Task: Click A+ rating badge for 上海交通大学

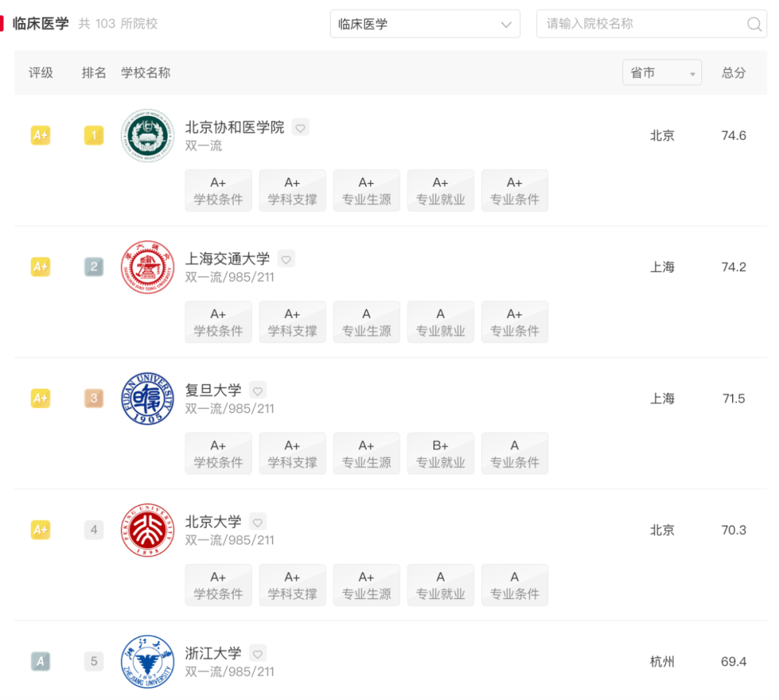Action: pos(40,267)
